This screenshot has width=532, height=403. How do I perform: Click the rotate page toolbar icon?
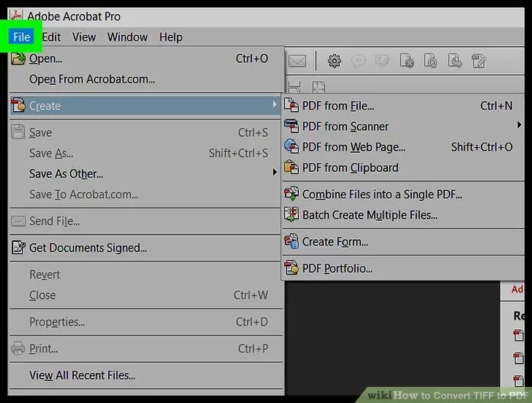pos(430,61)
